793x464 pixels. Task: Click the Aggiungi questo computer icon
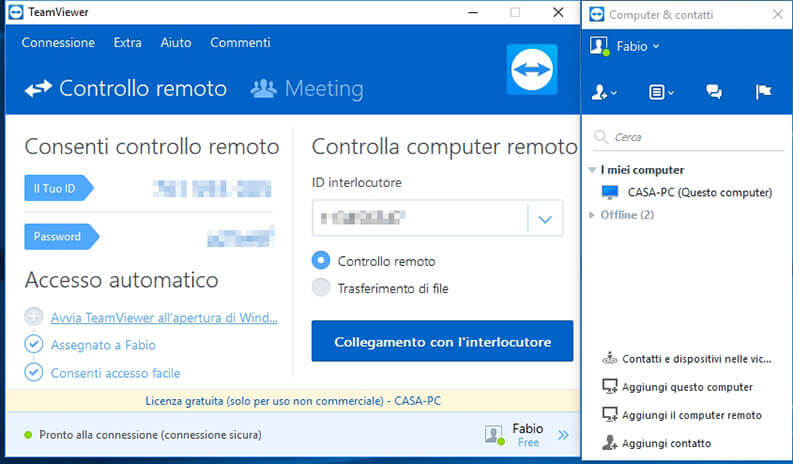(609, 387)
